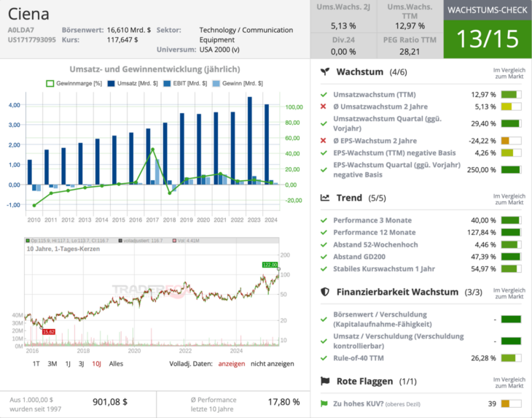
Task: Click the 2017 Gewinnmarge peak data point
Action: point(153,150)
